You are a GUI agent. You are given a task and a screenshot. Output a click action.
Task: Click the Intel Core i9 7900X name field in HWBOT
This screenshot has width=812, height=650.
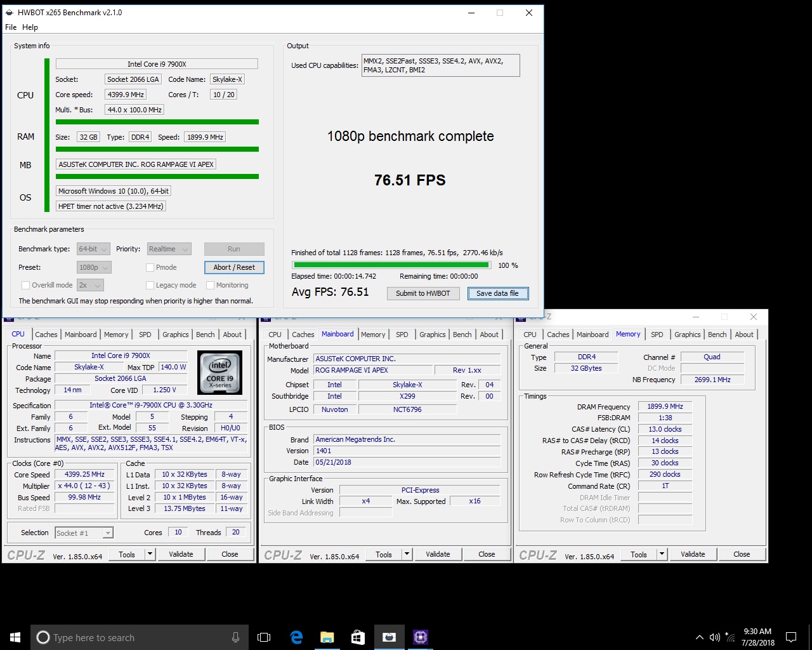(x=157, y=64)
